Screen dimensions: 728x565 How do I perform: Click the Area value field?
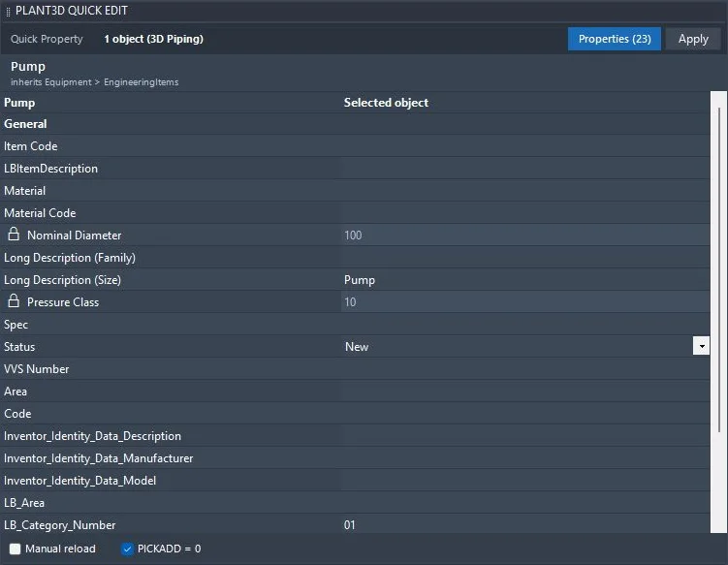click(x=525, y=392)
